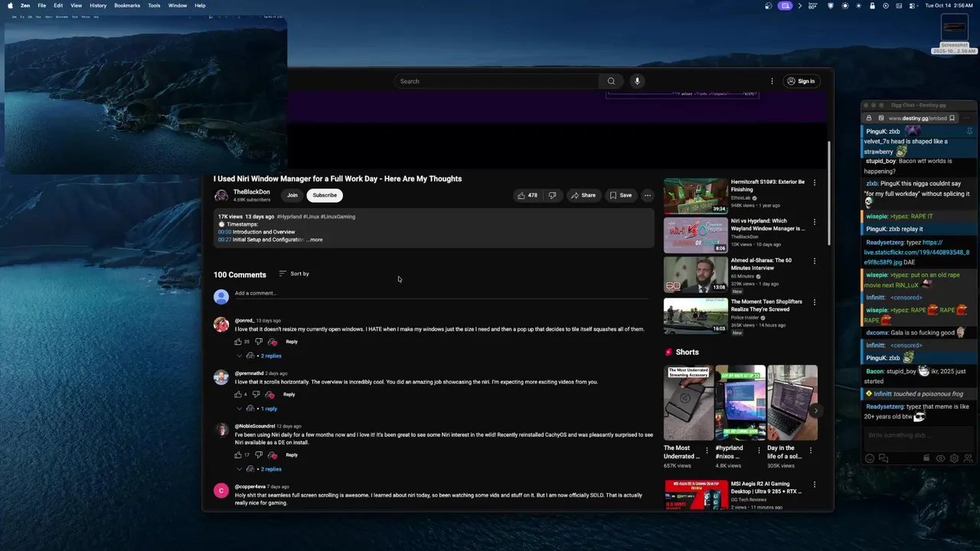This screenshot has height=551, width=980.
Task: Open TheBlackDon channel avatar
Action: tap(221, 196)
